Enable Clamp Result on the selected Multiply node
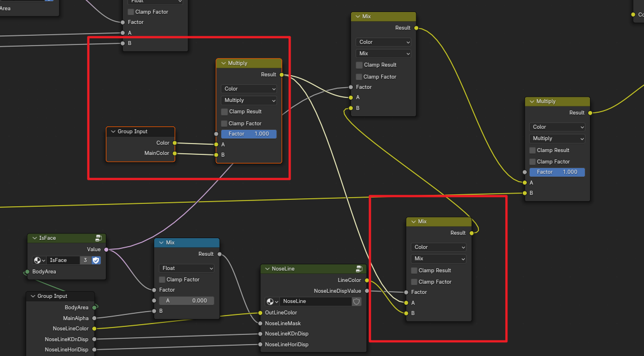The image size is (644, 356). 225,112
